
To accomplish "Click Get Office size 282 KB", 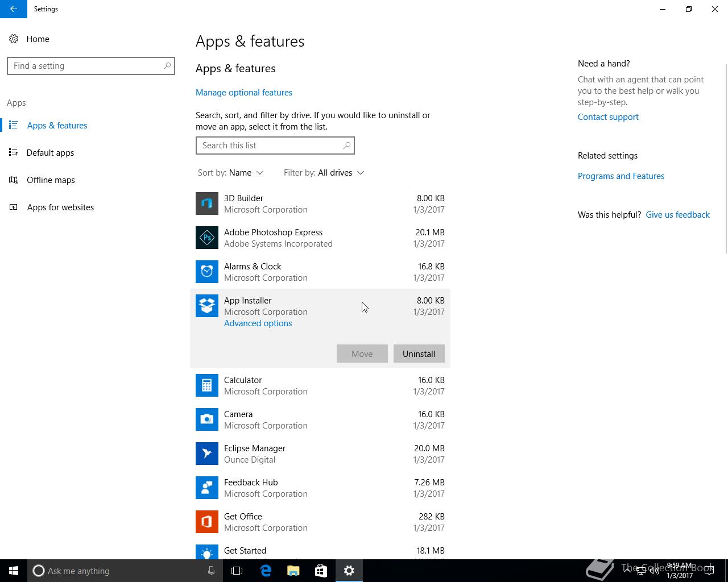I will [432, 517].
